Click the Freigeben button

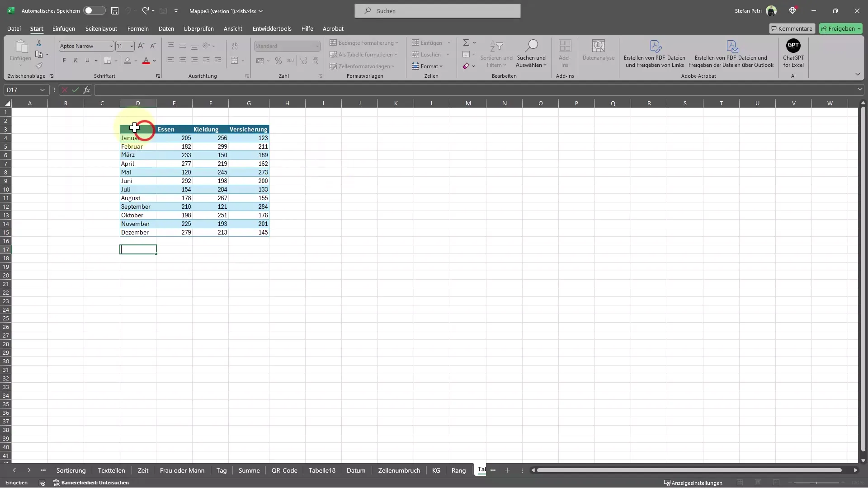coord(841,28)
